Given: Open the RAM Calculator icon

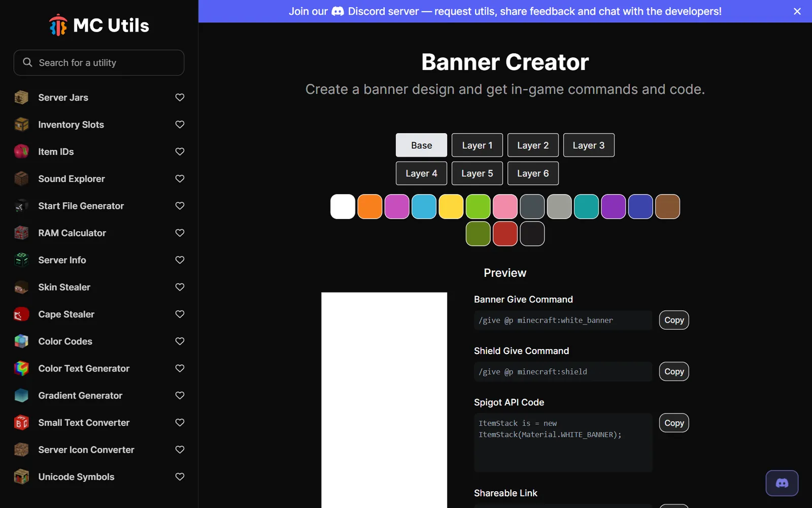Looking at the screenshot, I should coord(21,233).
